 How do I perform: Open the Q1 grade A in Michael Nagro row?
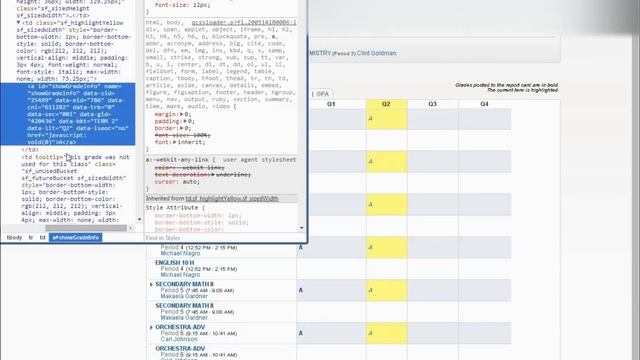coord(301,247)
